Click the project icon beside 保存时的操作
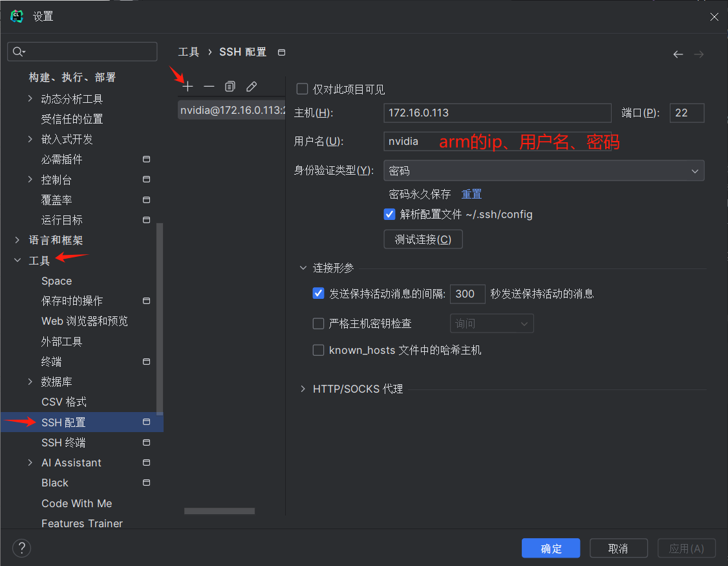 coord(146,301)
